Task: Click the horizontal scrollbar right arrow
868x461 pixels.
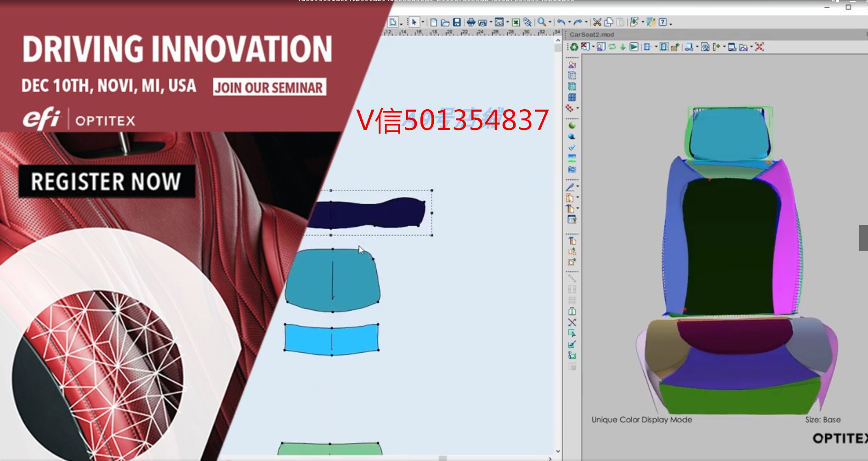Action: (x=550, y=458)
